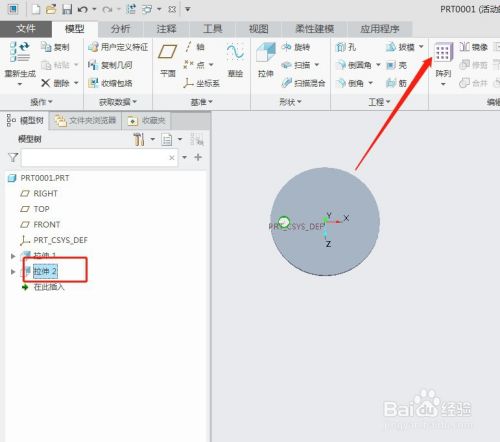Click the plus button beside tree search

pos(198,157)
